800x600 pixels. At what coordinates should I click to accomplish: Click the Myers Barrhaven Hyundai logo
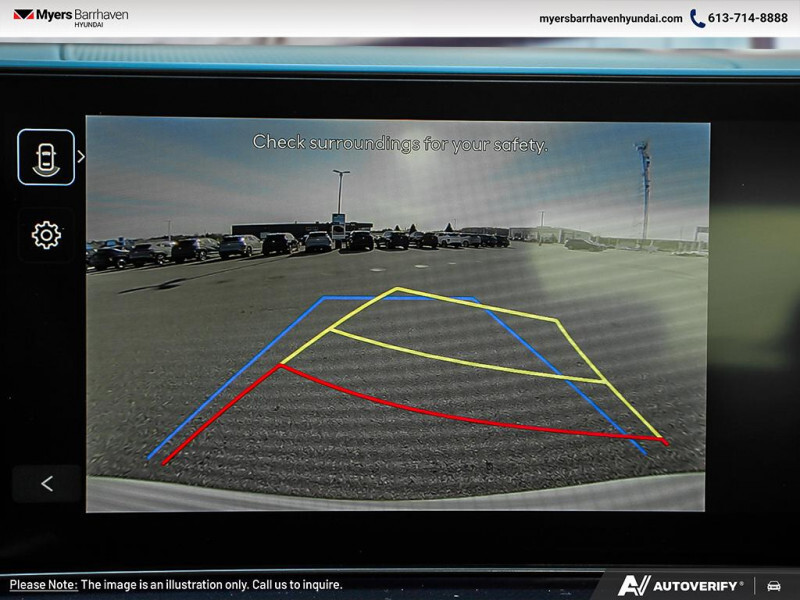70,18
